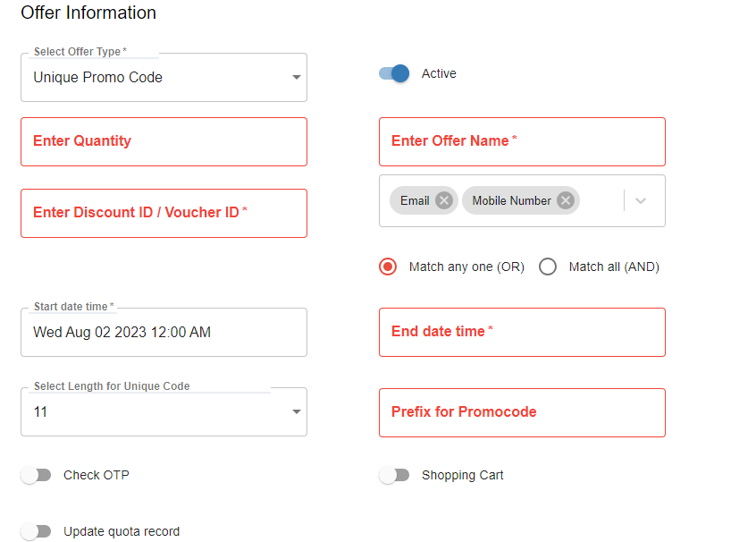Click the Enter Quantity field

(x=164, y=141)
